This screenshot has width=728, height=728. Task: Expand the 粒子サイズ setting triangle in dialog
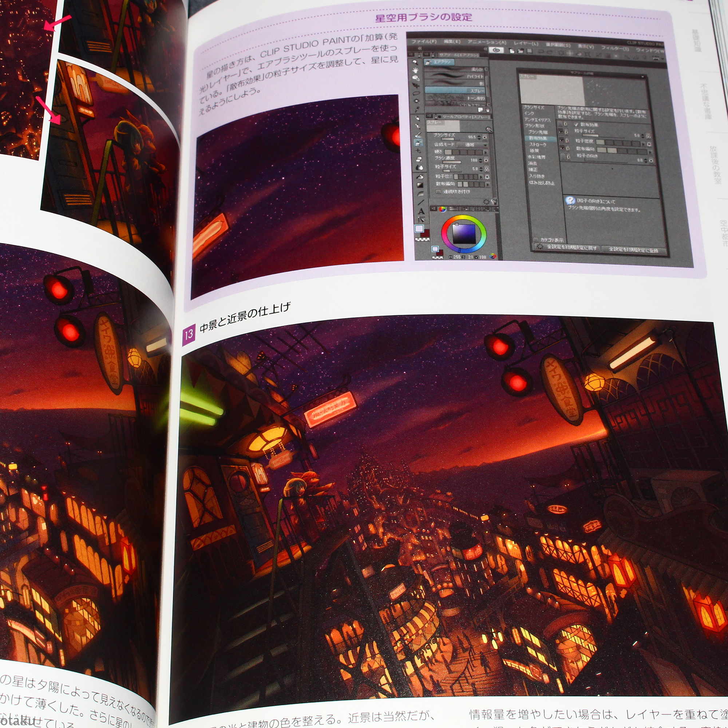567,132
